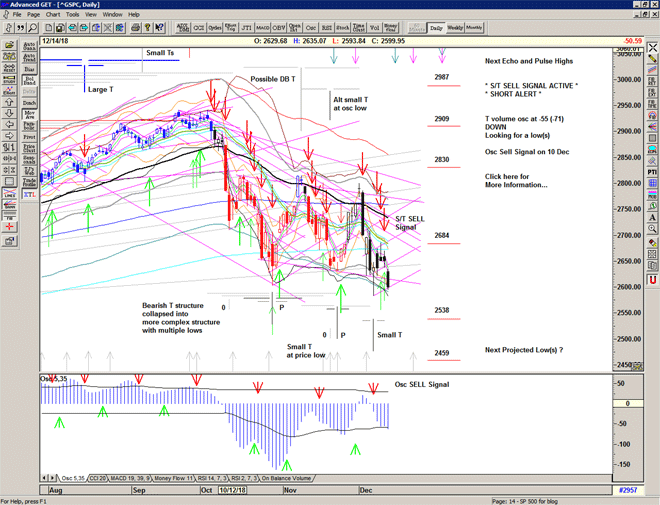Toggle Monthly timeframe button

[474, 28]
